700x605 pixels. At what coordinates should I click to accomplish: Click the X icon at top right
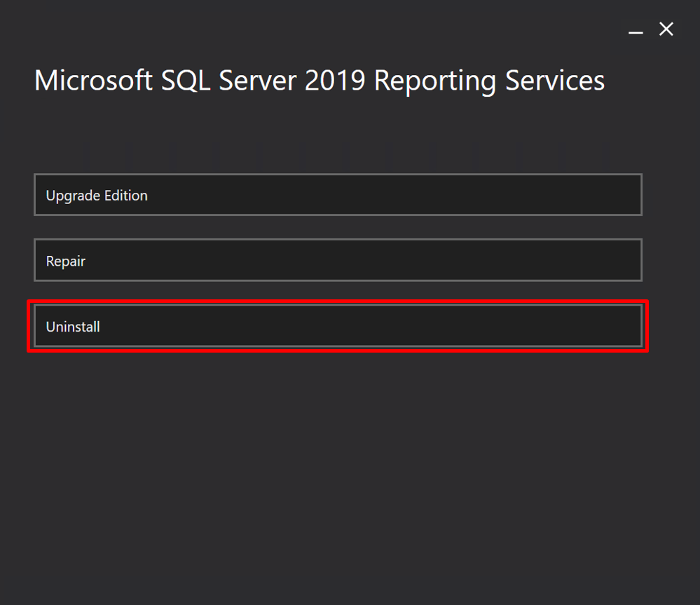pos(666,29)
